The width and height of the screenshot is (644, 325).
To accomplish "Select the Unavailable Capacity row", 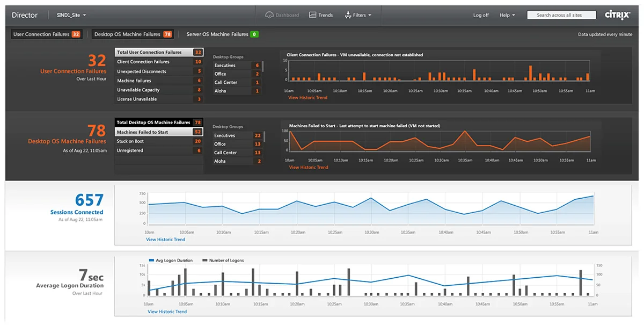I will click(x=159, y=90).
